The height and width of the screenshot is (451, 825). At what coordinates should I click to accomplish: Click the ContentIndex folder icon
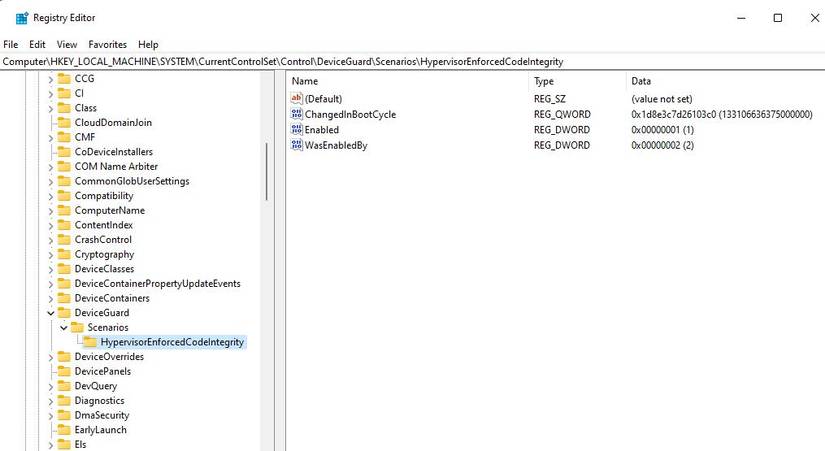click(64, 225)
